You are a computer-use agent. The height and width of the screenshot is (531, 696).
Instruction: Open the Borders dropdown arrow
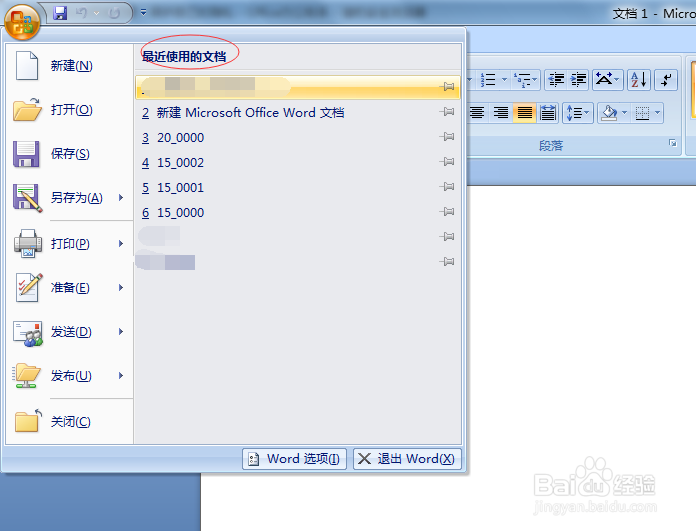click(657, 113)
